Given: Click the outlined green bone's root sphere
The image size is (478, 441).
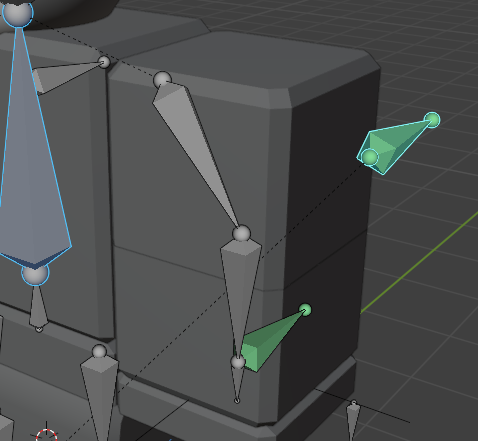Looking at the screenshot, I should (x=370, y=157).
